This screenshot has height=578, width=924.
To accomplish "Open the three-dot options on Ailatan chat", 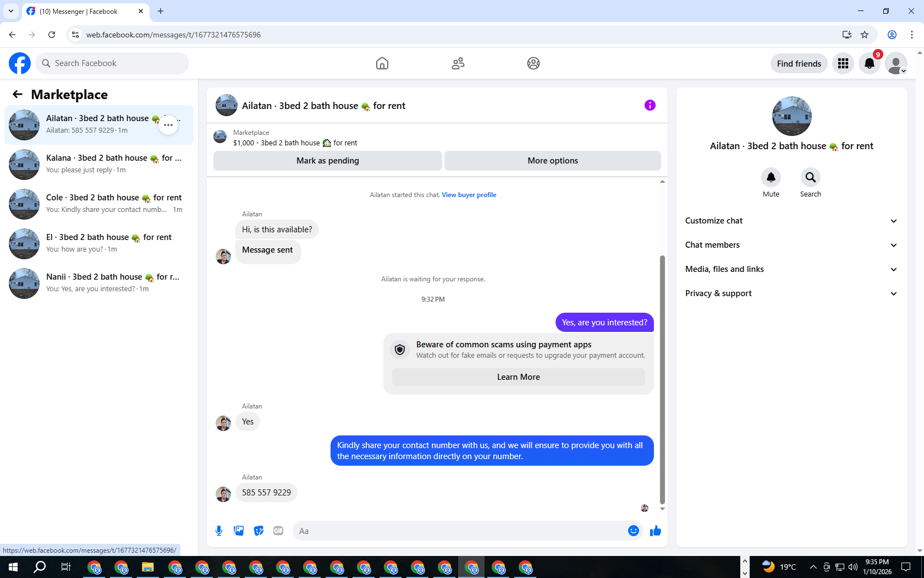I will [x=168, y=125].
